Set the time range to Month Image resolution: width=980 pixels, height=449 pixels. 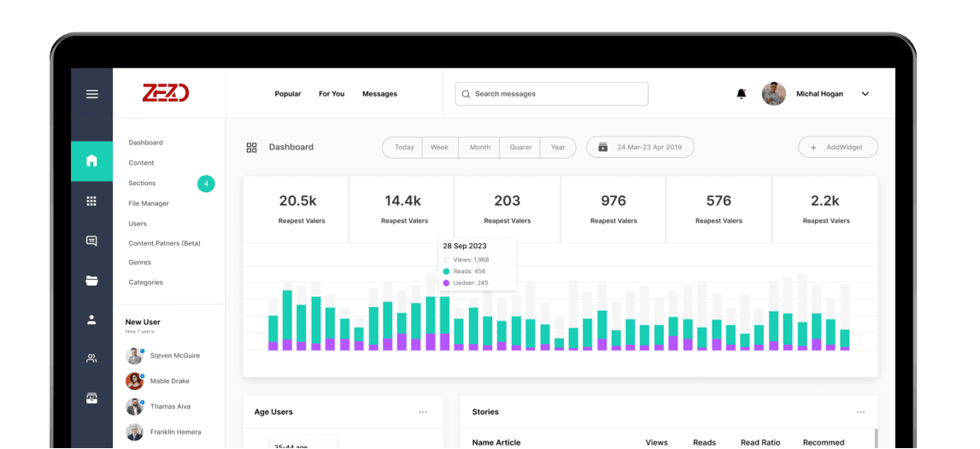point(480,148)
